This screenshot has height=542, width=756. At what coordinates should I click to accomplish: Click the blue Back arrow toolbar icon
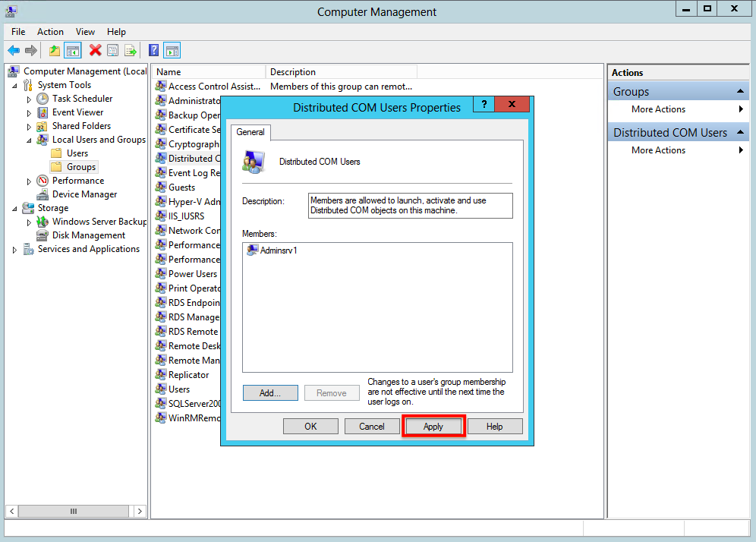pyautogui.click(x=14, y=50)
